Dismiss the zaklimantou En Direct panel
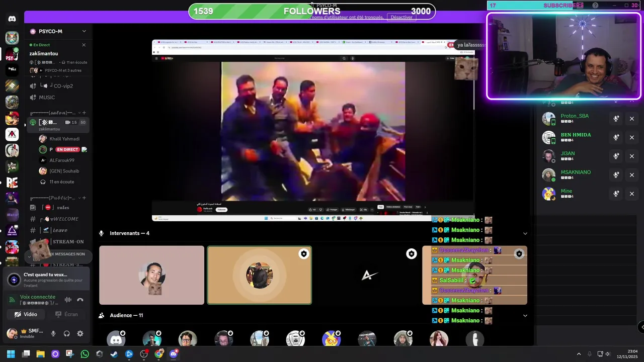The width and height of the screenshot is (644, 362). tap(84, 45)
